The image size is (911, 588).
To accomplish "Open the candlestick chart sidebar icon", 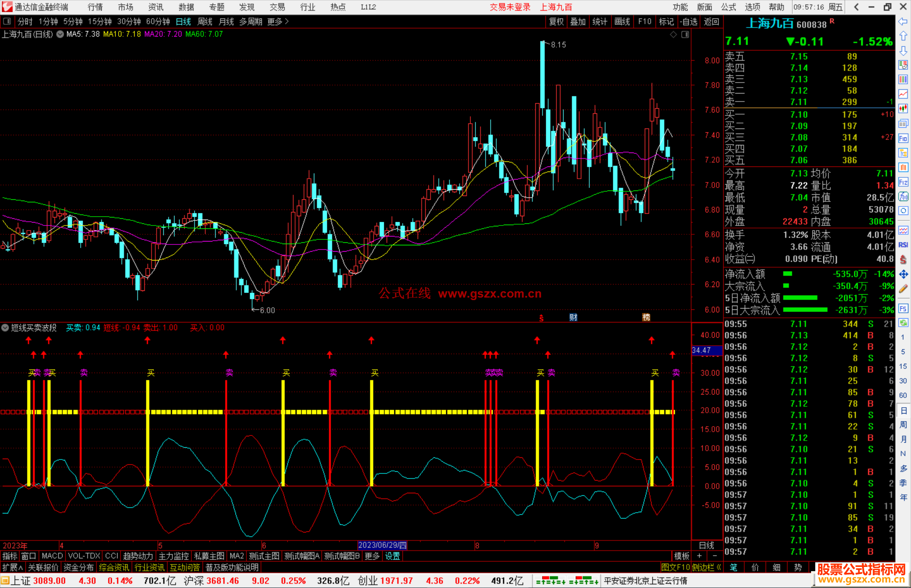I will point(903,109).
